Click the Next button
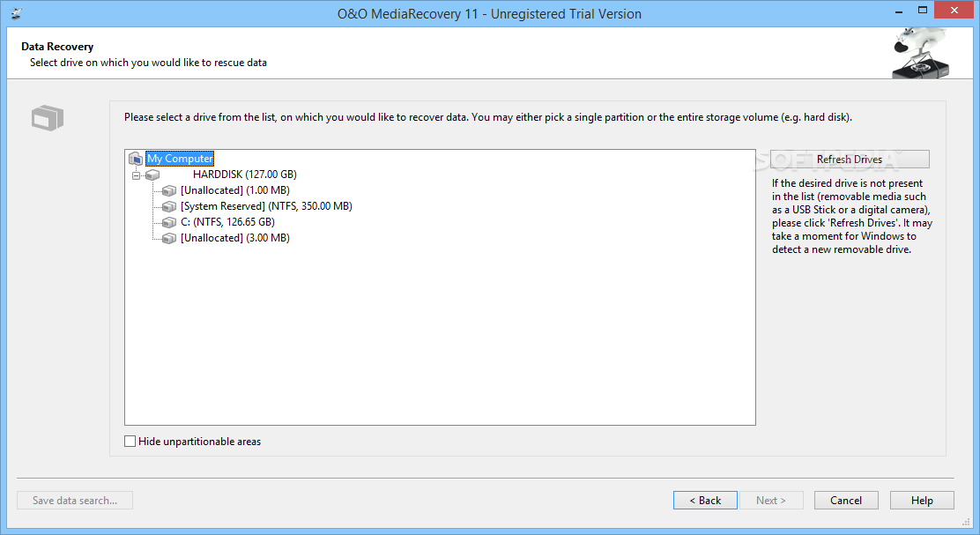The height and width of the screenshot is (535, 980). point(771,500)
